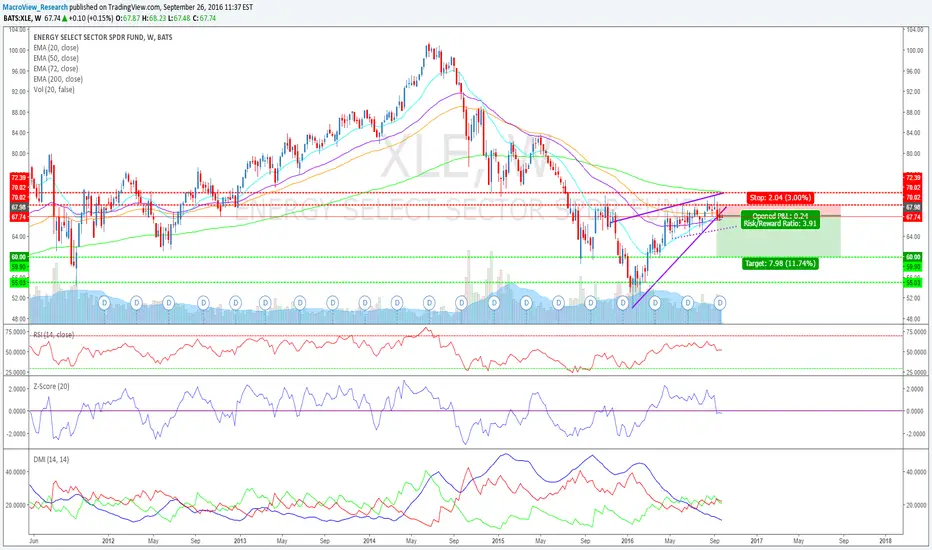Click the red 72.39 price tag on right axis

point(912,178)
